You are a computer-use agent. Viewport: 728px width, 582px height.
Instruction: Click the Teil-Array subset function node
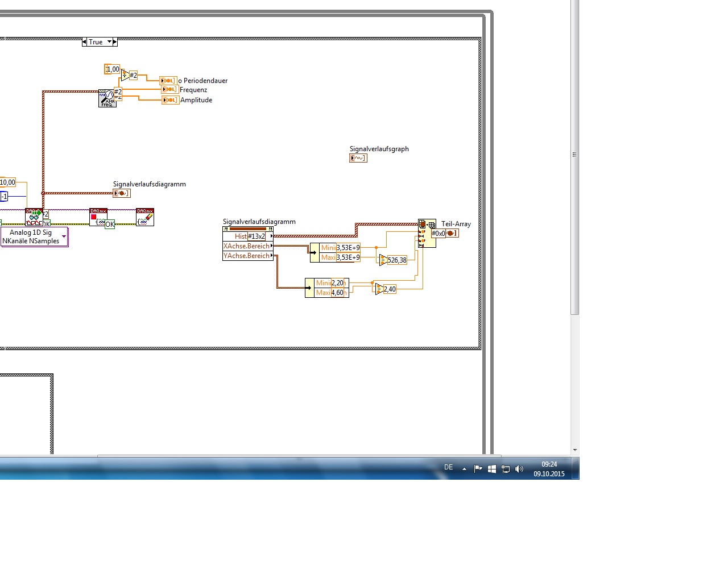pos(427,233)
